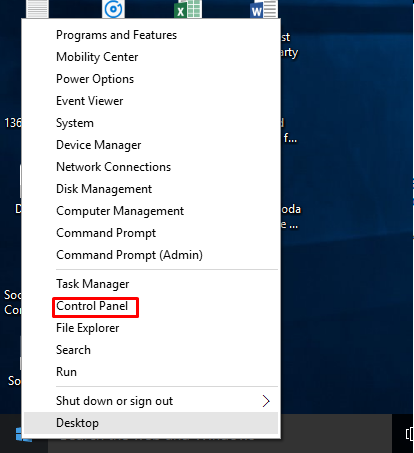The image size is (414, 453).
Task: Select Network Connections
Action: click(x=113, y=167)
